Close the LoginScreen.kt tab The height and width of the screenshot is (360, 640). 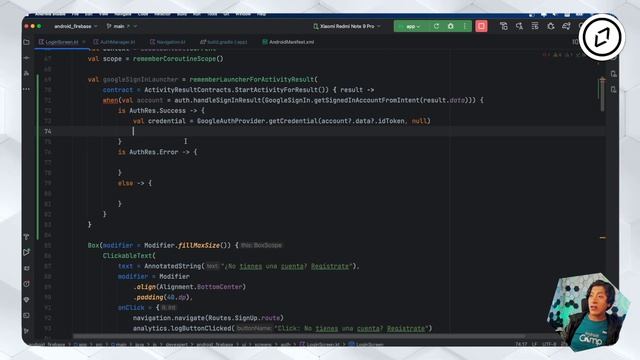pos(84,42)
